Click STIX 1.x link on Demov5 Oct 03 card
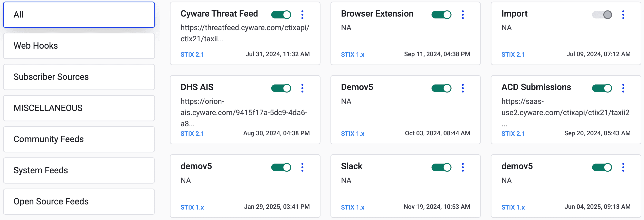Screen dimensions: 644x220 [x=352, y=134]
